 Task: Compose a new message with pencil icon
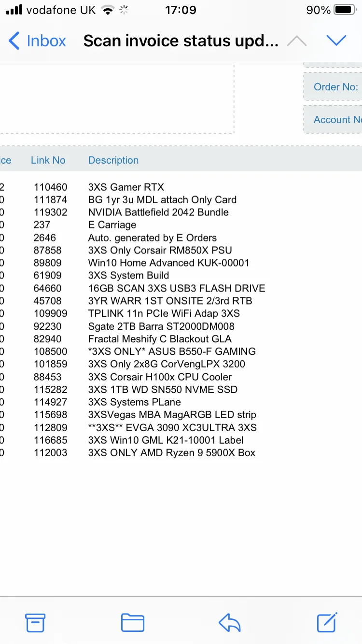327,622
